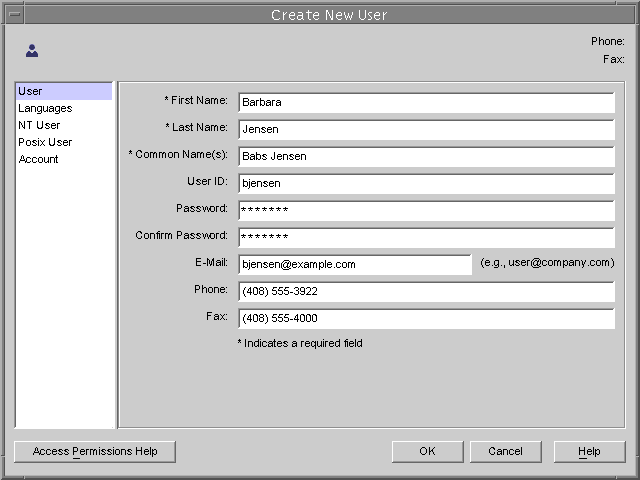The image size is (640, 480).
Task: Open Access Permissions Help
Action: pos(95,451)
